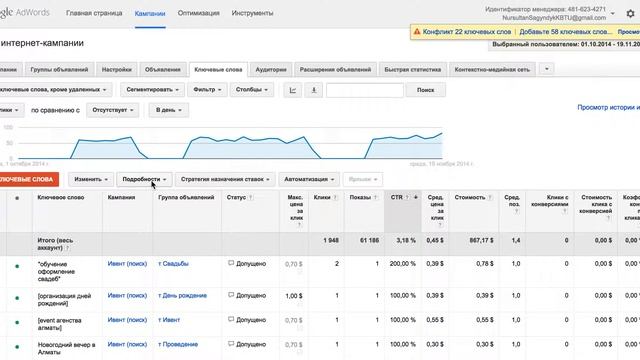Open т Свадьбы ad group link
This screenshot has height=360, width=640.
tap(173, 264)
